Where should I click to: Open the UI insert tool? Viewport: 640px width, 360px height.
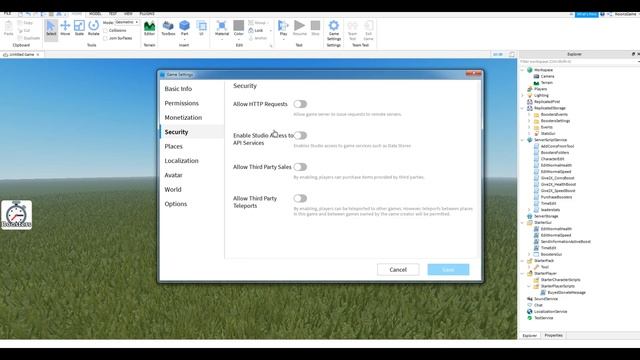[x=201, y=29]
